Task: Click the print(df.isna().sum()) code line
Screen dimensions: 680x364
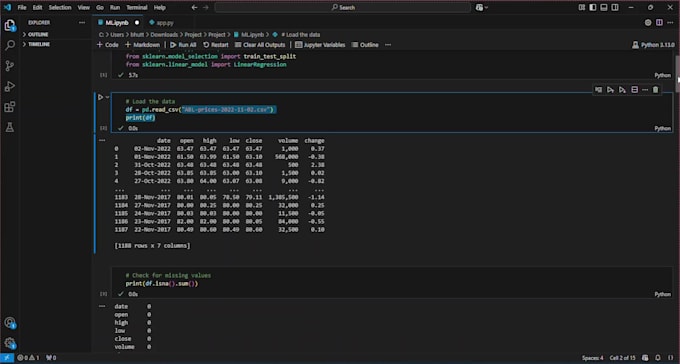Action: point(162,283)
